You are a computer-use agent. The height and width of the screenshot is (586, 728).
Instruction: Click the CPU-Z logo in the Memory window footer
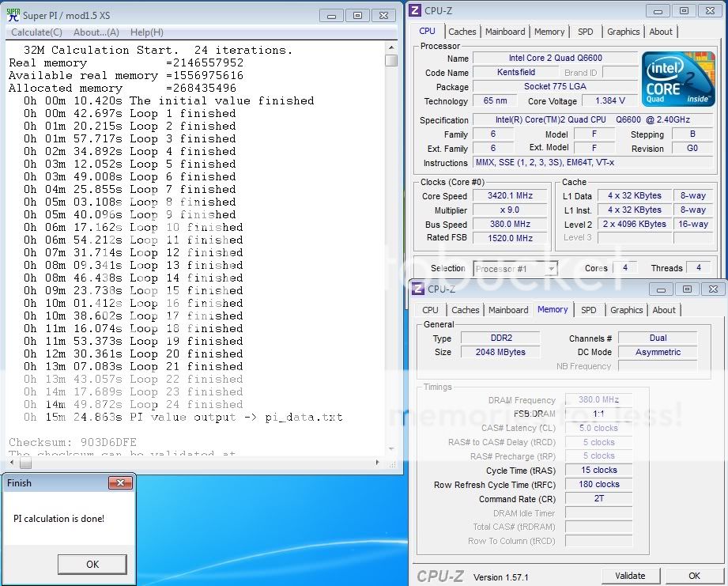(x=440, y=575)
